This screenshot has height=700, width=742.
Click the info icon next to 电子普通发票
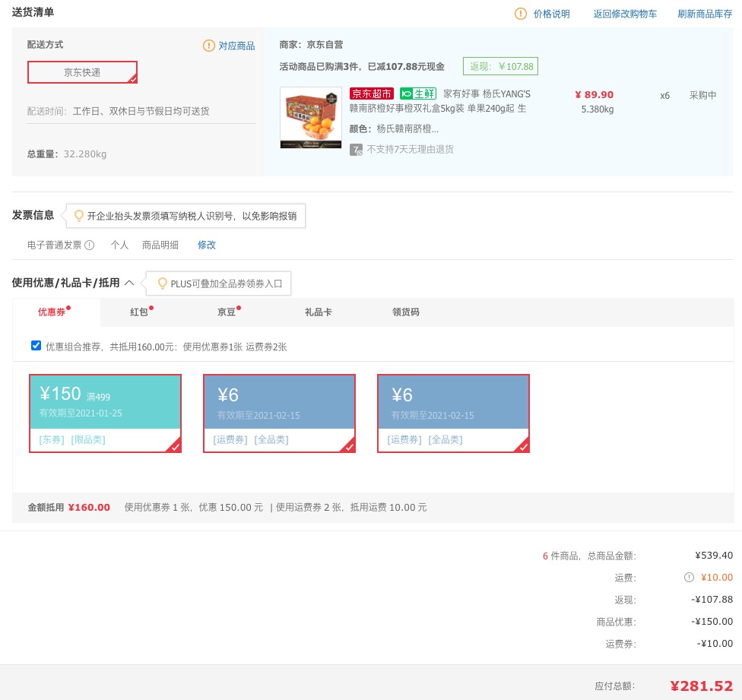click(90, 245)
